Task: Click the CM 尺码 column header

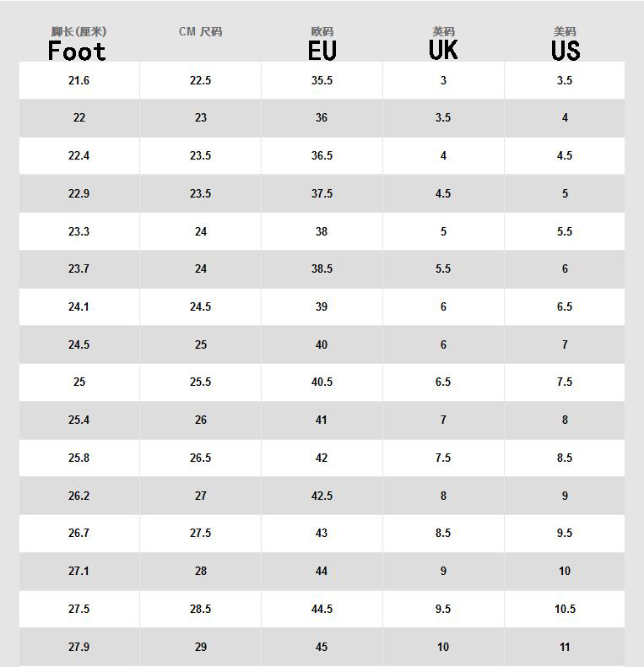Action: 200,32
